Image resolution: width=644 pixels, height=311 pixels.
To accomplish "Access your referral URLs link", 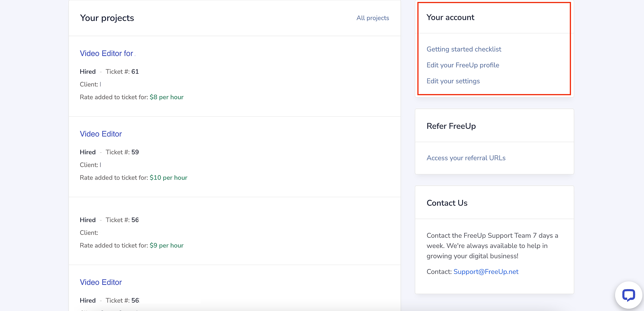I will pos(466,158).
